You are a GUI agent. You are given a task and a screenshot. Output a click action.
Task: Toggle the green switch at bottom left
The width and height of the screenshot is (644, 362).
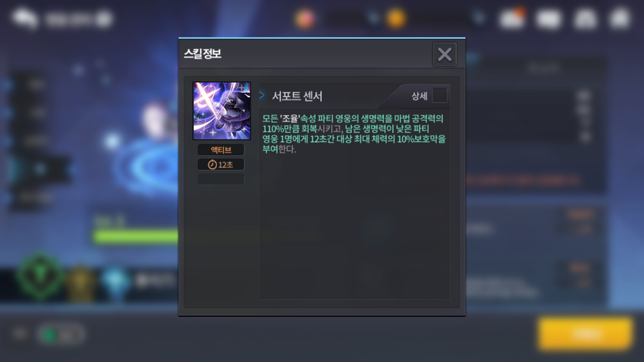tap(61, 334)
